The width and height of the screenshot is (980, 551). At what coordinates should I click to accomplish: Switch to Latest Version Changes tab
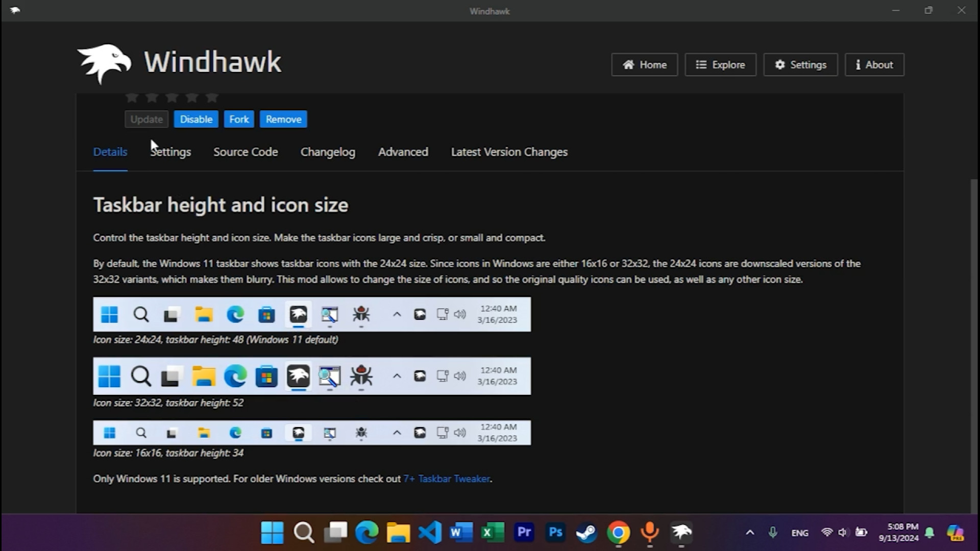(x=509, y=152)
